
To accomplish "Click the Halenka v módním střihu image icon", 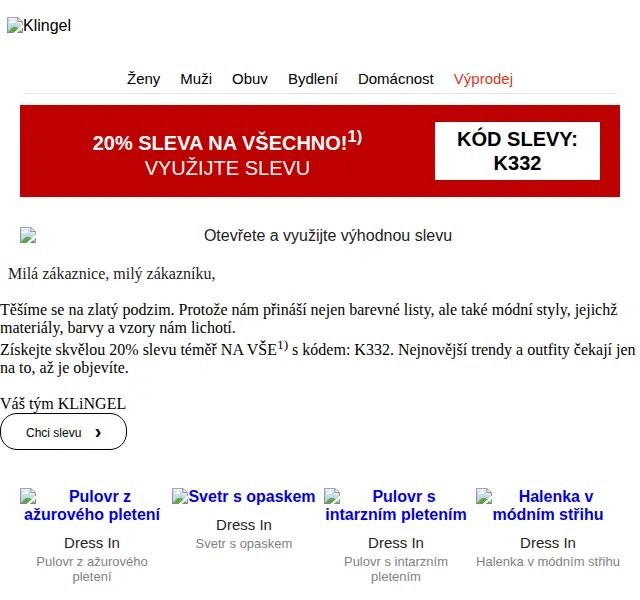I will point(484,496).
